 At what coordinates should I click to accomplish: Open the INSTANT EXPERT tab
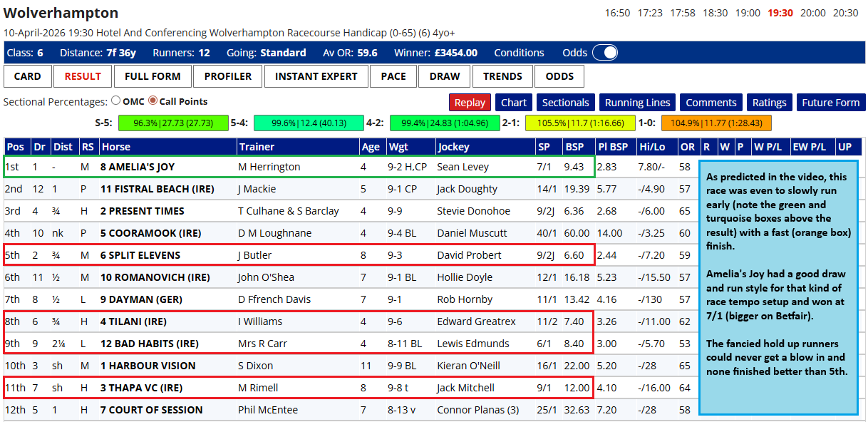coord(316,76)
